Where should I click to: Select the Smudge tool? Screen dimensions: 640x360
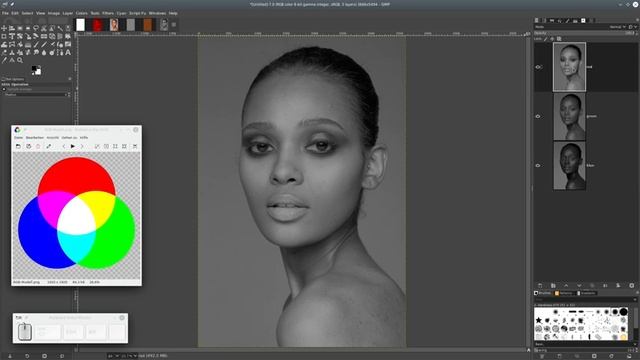(x=36, y=52)
